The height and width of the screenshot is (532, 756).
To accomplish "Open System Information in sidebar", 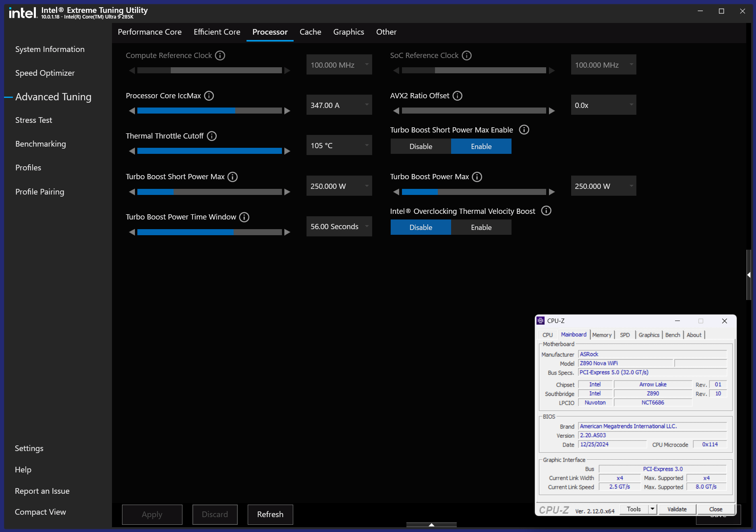I will [50, 49].
